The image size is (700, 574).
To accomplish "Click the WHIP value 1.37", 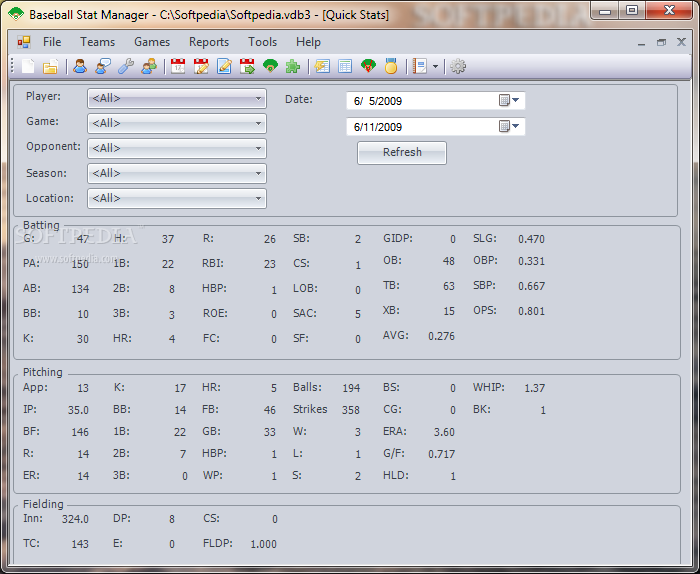I will pyautogui.click(x=534, y=388).
